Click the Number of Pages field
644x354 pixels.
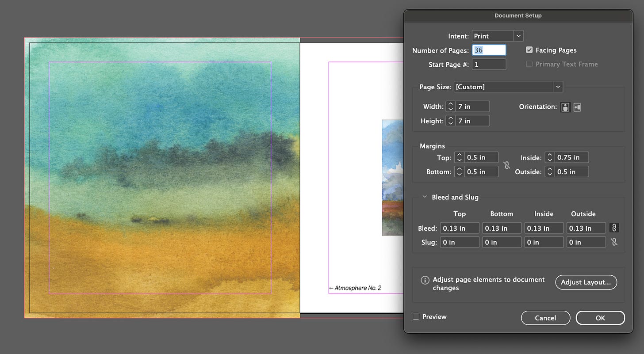[x=489, y=50]
